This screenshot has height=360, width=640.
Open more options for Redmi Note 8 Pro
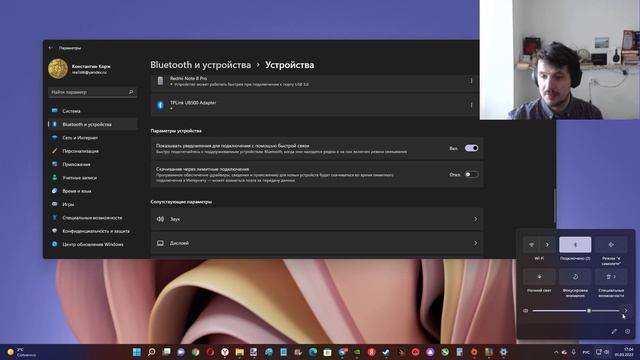pos(471,81)
